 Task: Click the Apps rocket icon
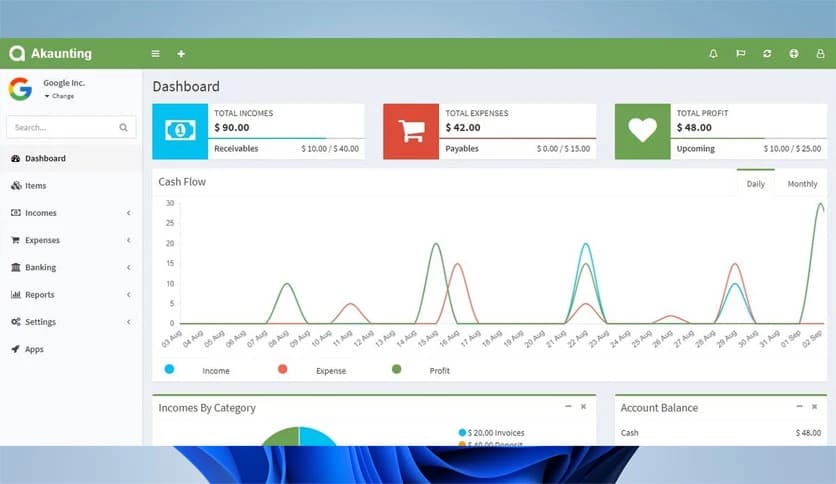15,349
